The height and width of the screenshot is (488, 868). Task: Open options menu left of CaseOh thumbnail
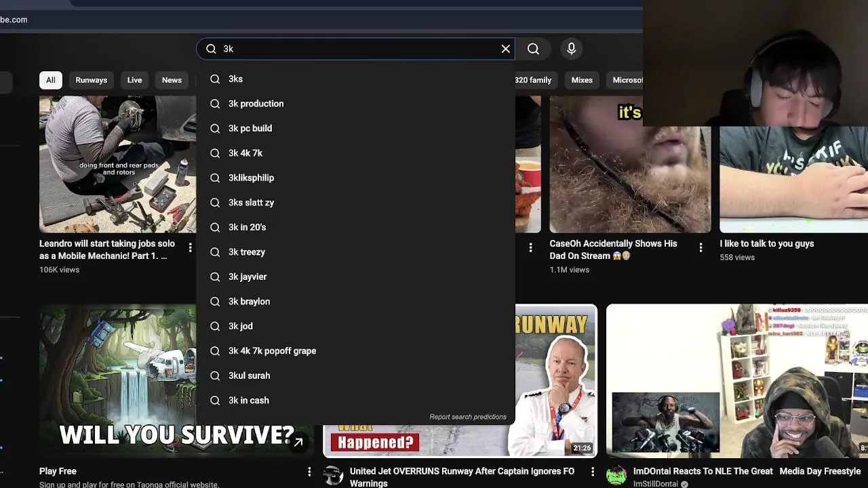530,248
